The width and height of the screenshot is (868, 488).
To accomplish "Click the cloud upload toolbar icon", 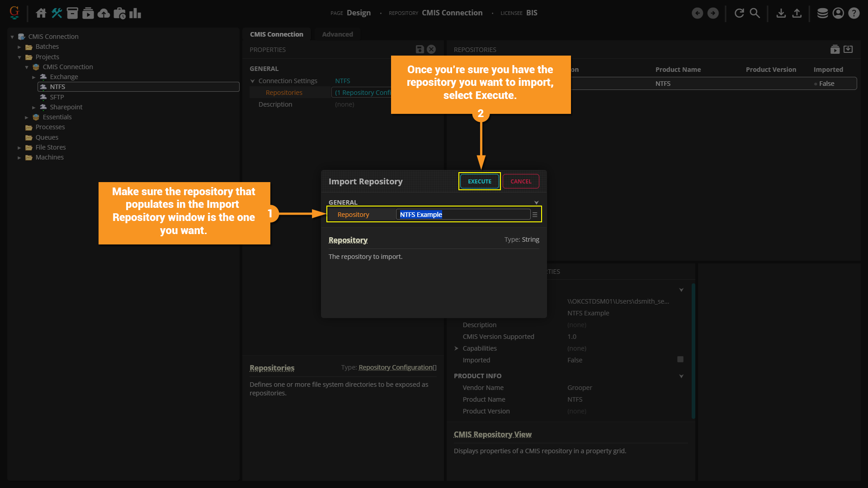I will (x=104, y=13).
